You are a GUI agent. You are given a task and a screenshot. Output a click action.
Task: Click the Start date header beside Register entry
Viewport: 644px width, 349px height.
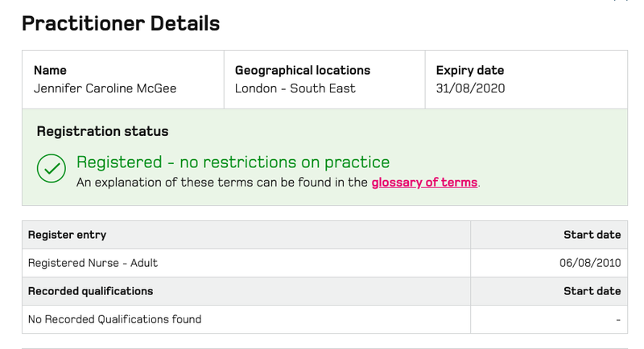(x=592, y=235)
